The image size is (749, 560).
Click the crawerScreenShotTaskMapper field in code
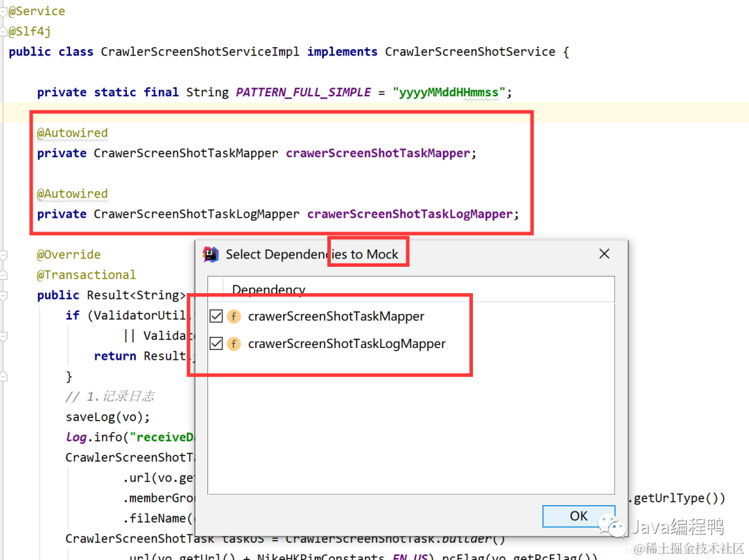378,153
